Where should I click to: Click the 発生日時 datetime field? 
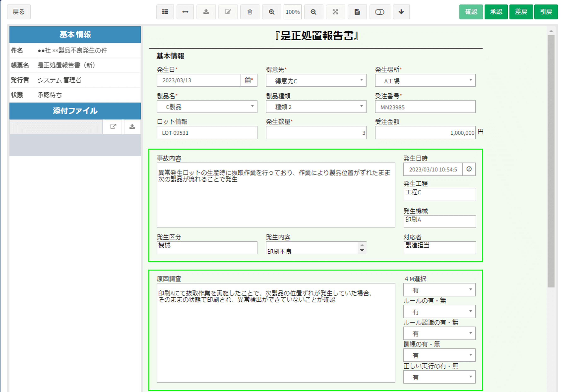433,169
